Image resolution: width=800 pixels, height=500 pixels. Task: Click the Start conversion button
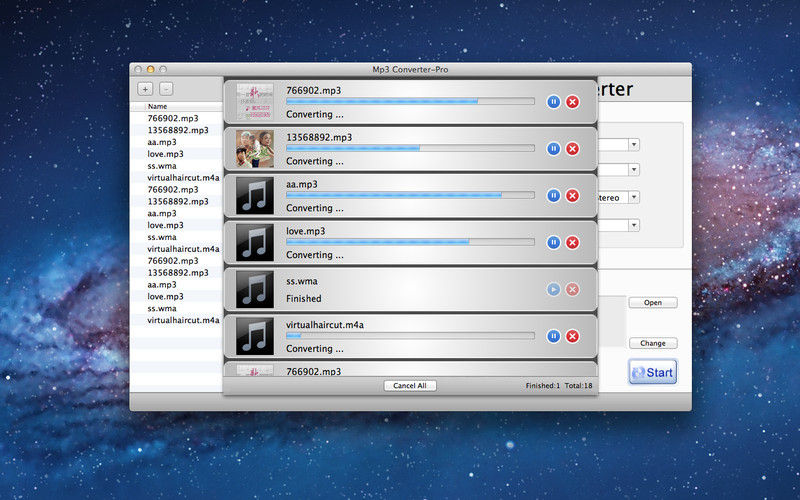[x=653, y=372]
